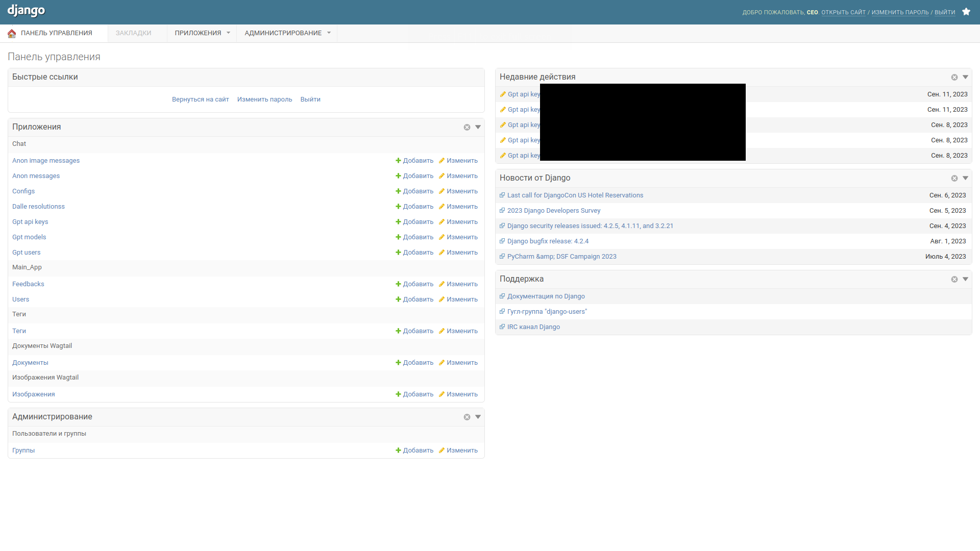The height and width of the screenshot is (551, 980).
Task: Click Вернуться на сайт quick link
Action: [200, 99]
